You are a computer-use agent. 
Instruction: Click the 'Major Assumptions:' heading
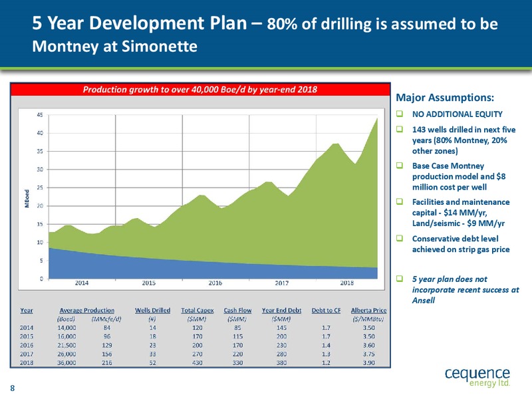445,98
